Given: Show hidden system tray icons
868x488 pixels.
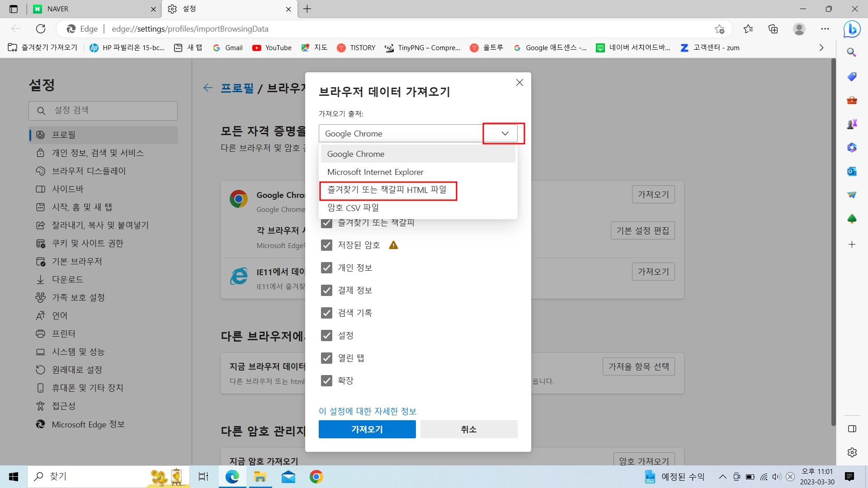Looking at the screenshot, I should [722, 477].
